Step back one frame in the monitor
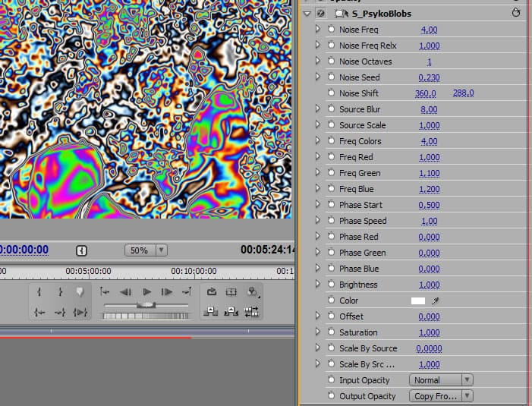The height and width of the screenshot is (406, 532). pos(126,292)
